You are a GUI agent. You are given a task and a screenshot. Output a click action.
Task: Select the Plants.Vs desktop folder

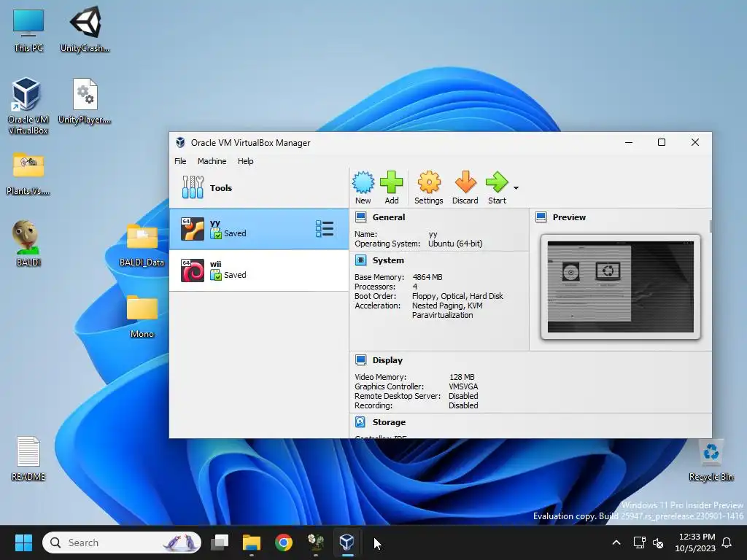28,174
